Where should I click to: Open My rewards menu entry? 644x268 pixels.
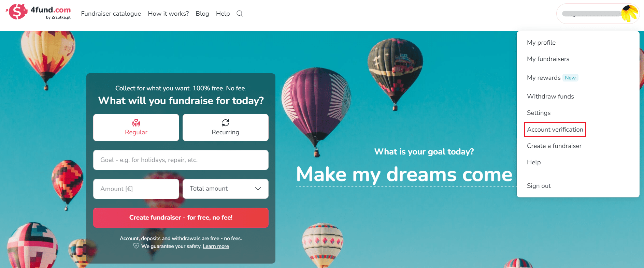point(544,78)
